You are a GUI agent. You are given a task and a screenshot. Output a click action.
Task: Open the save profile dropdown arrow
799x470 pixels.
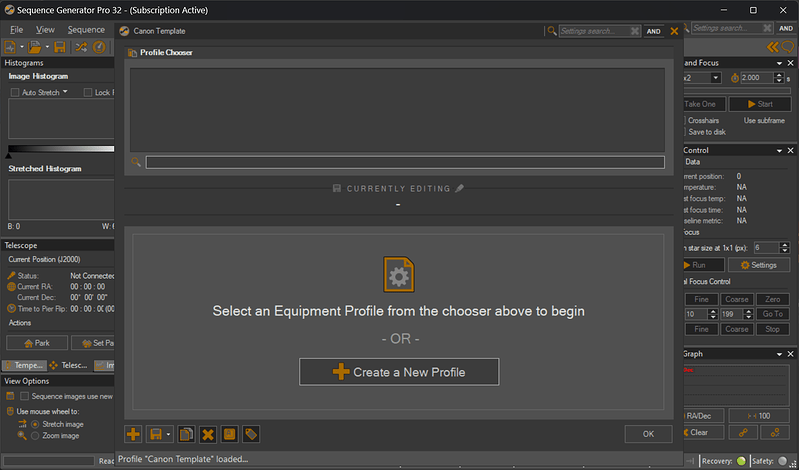click(x=168, y=434)
